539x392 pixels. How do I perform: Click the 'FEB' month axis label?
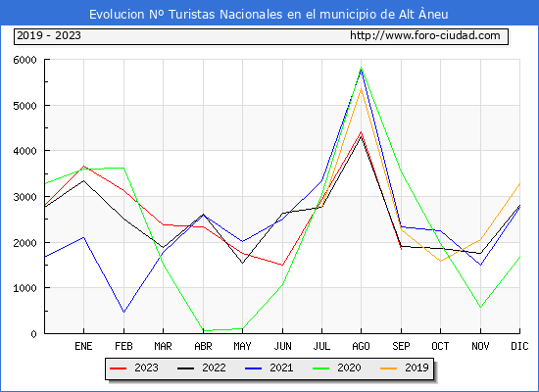123,346
